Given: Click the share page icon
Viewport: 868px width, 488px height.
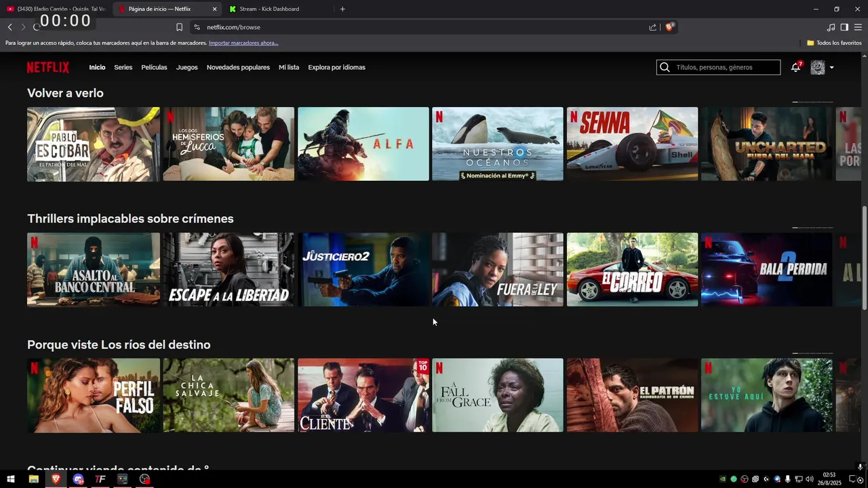Looking at the screenshot, I should tap(652, 27).
